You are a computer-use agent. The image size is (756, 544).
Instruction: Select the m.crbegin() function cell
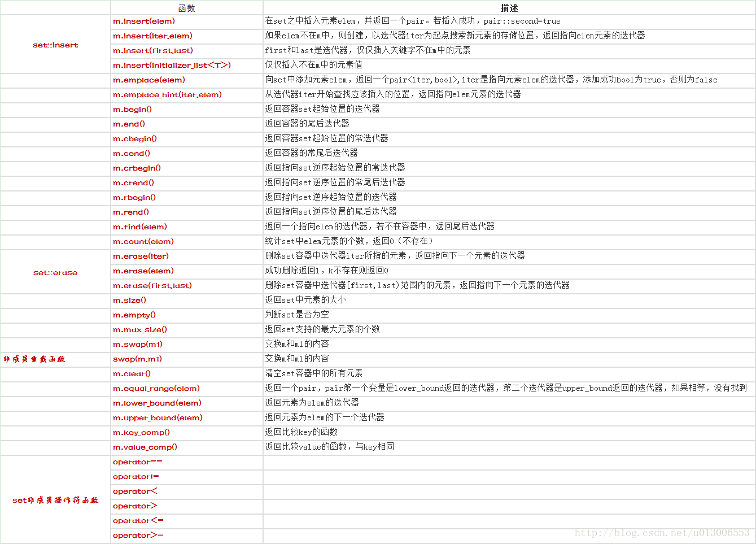(187, 168)
